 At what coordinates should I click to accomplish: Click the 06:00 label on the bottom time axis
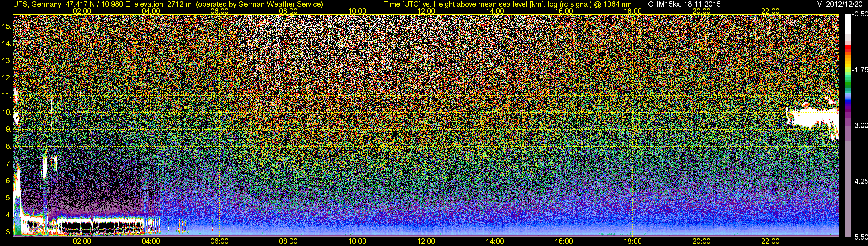tap(219, 241)
